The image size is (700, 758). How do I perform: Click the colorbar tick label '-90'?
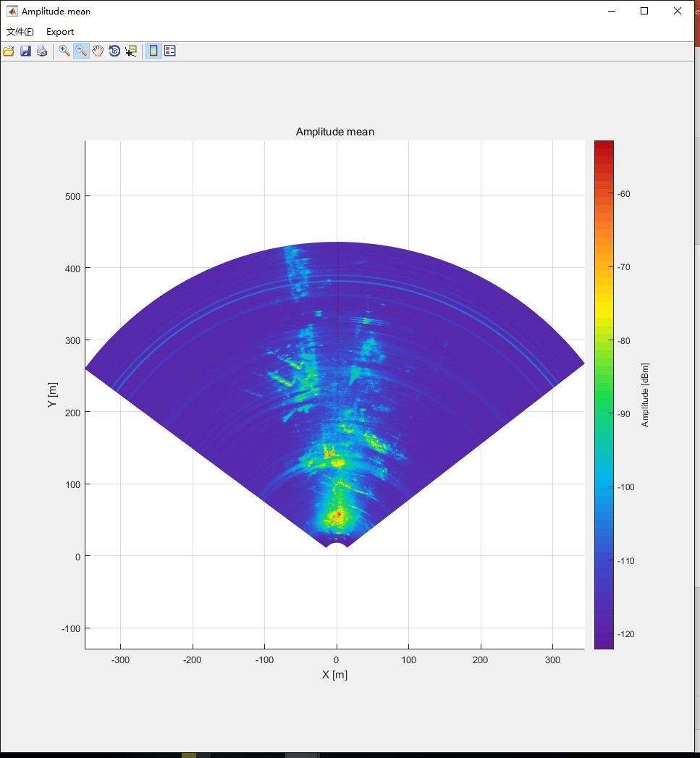coord(624,414)
